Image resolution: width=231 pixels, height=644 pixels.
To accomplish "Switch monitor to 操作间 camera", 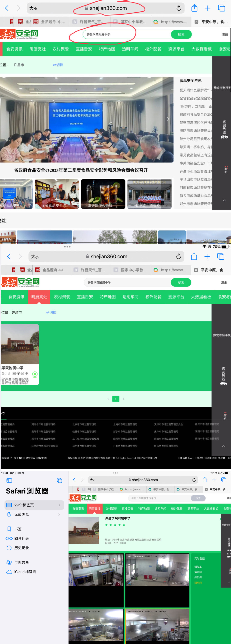I will click(198, 577).
